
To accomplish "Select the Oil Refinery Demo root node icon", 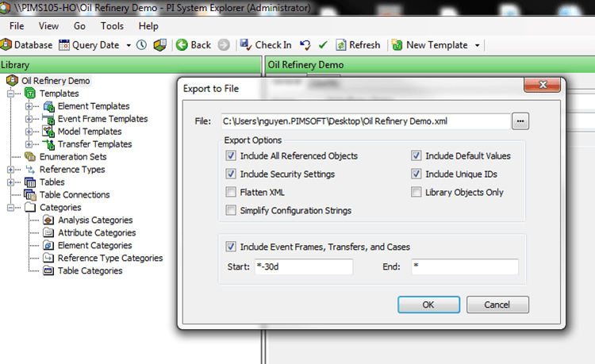I will click(x=13, y=80).
